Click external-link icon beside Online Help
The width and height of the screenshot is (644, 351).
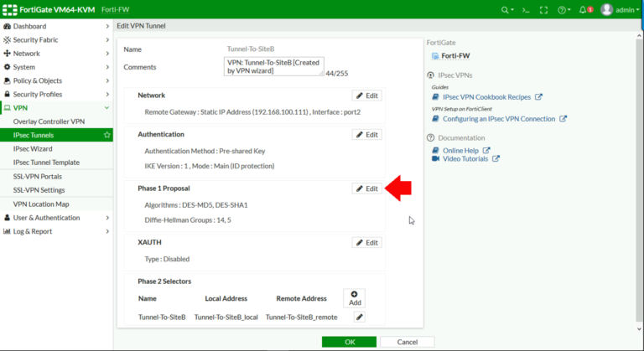click(486, 151)
